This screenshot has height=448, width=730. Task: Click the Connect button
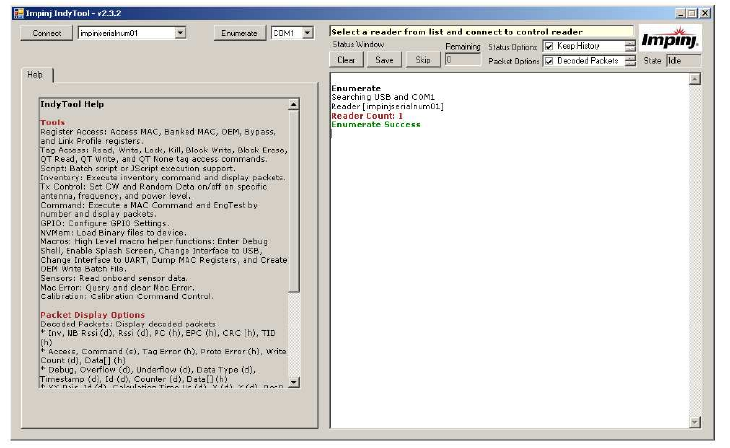[x=47, y=33]
